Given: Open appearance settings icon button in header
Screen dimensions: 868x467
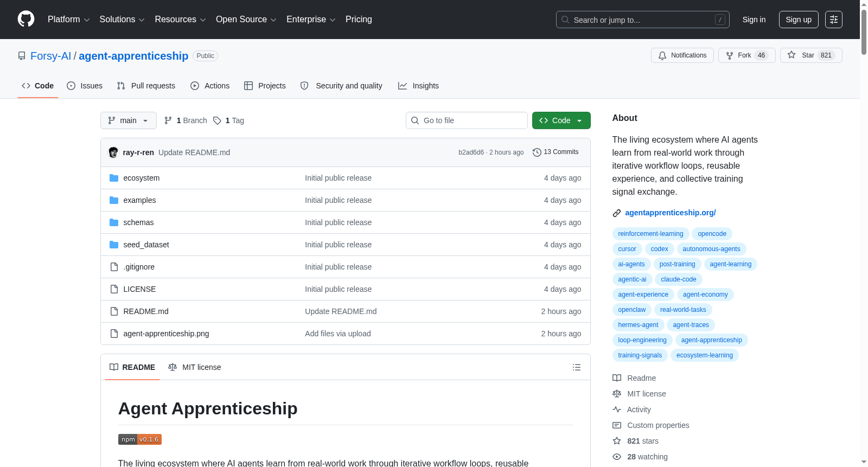Looking at the screenshot, I should [x=834, y=20].
